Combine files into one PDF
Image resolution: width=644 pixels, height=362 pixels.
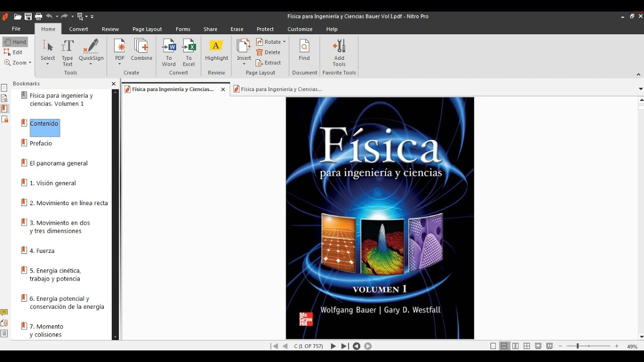tap(142, 50)
